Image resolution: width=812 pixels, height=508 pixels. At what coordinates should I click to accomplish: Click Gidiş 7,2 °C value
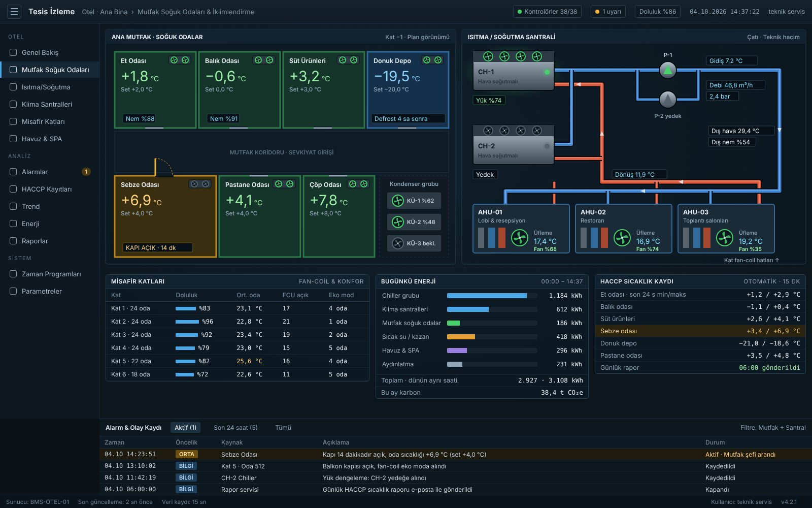731,60
